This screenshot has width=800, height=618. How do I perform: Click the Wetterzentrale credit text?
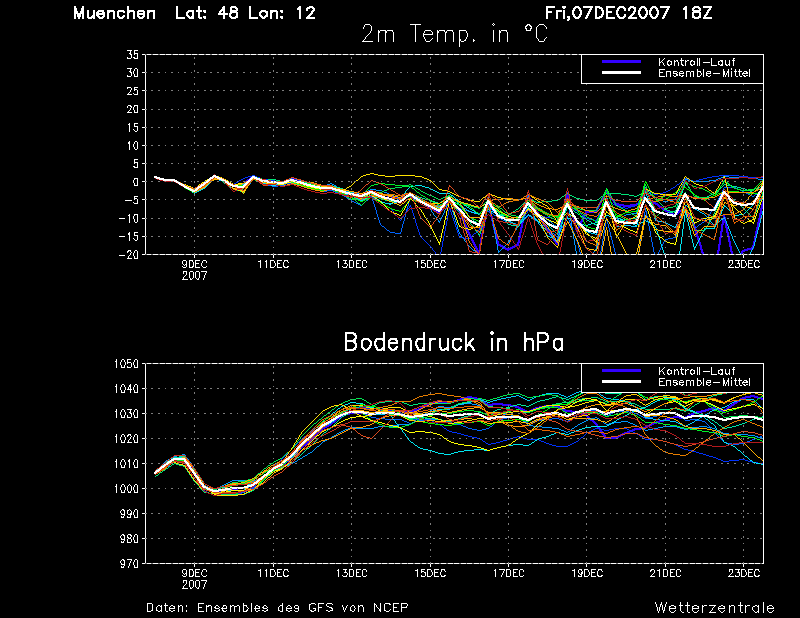coord(714,608)
